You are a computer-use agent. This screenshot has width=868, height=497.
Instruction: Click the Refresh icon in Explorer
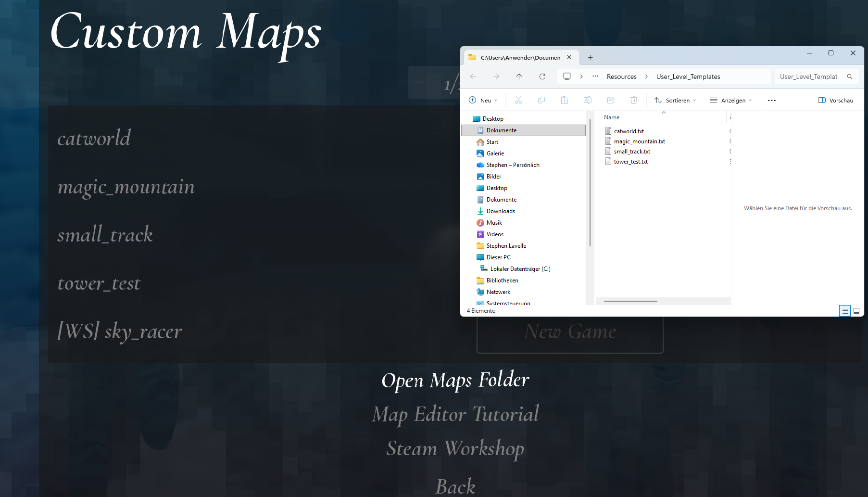click(x=542, y=76)
